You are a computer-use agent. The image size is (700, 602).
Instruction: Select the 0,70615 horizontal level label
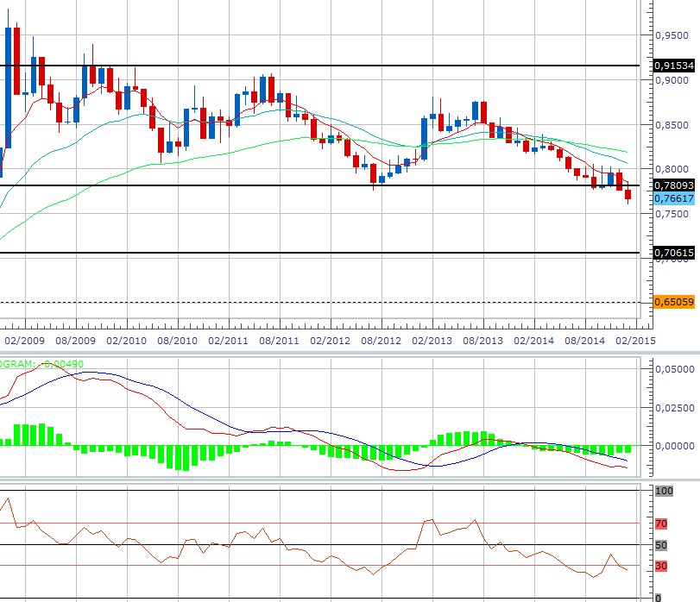tap(675, 253)
